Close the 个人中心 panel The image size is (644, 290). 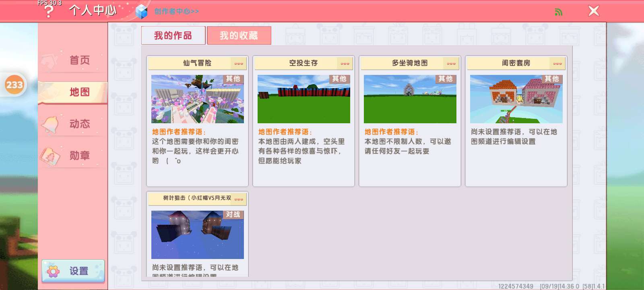594,11
